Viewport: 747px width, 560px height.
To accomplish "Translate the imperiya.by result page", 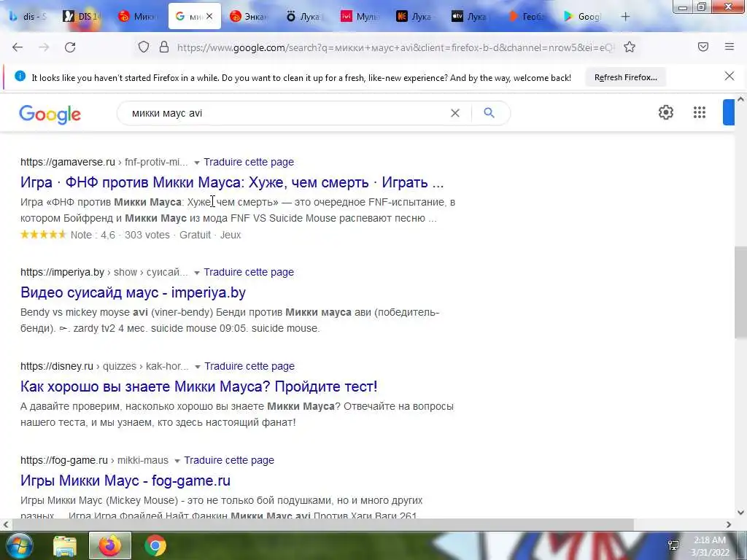I will [249, 272].
